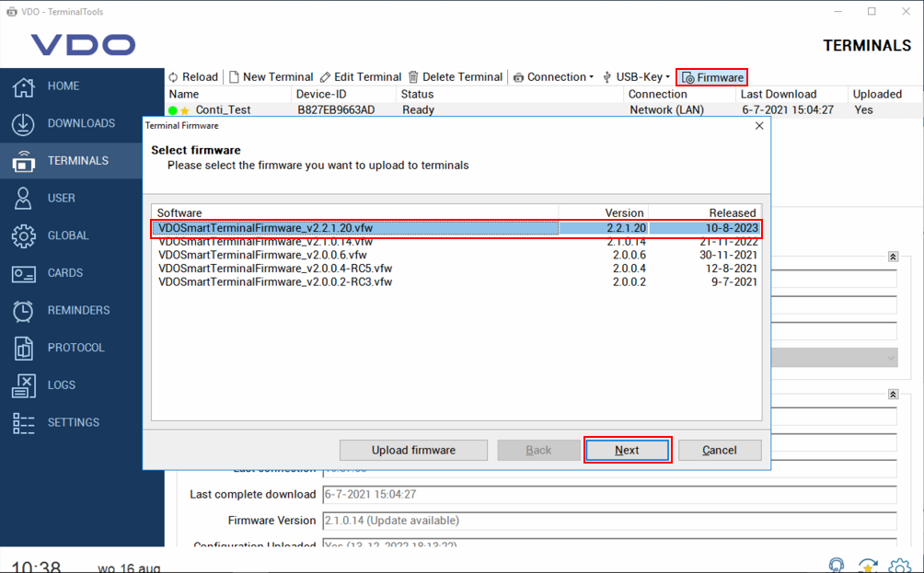The image size is (924, 573).
Task: Open the USB-Key dropdown menu
Action: [x=637, y=77]
